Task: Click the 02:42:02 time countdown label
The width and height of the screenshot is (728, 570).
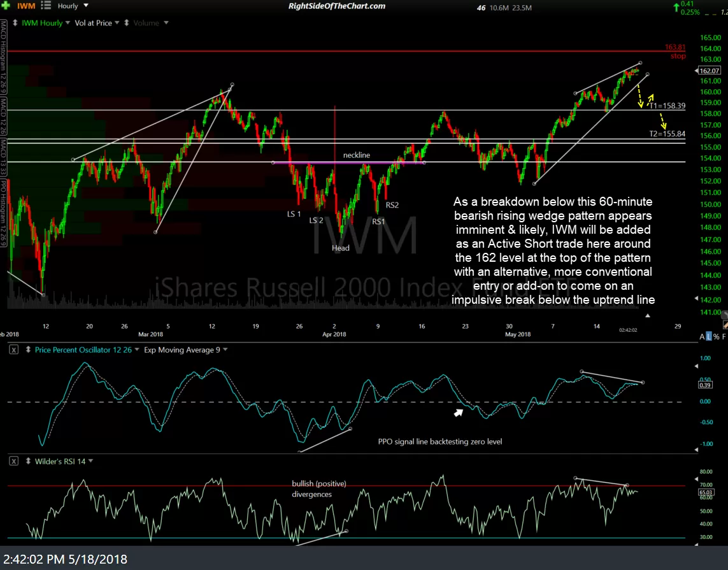Action: [628, 330]
